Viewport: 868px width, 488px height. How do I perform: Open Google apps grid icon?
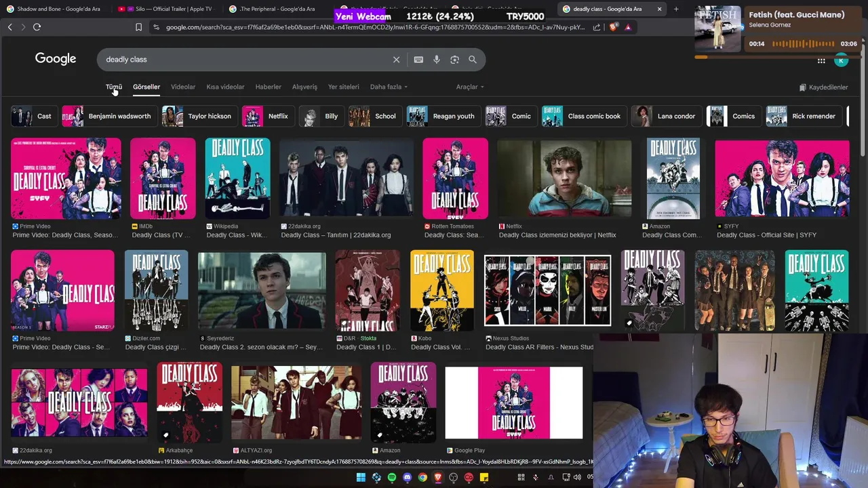coord(821,61)
